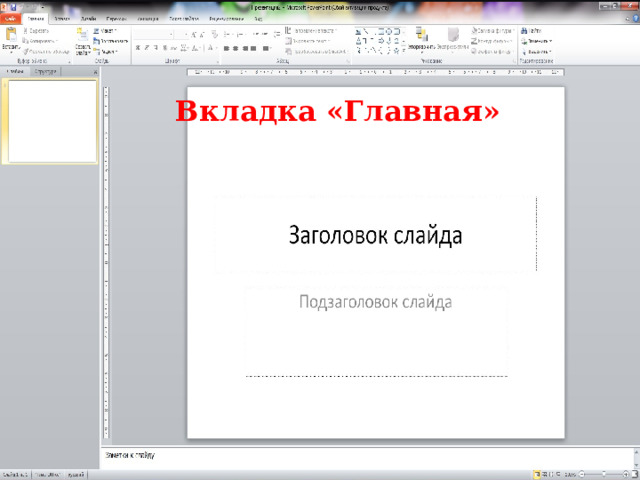Open the Shape Fill dropdown
The width and height of the screenshot is (640, 480).
pyautogui.click(x=493, y=31)
